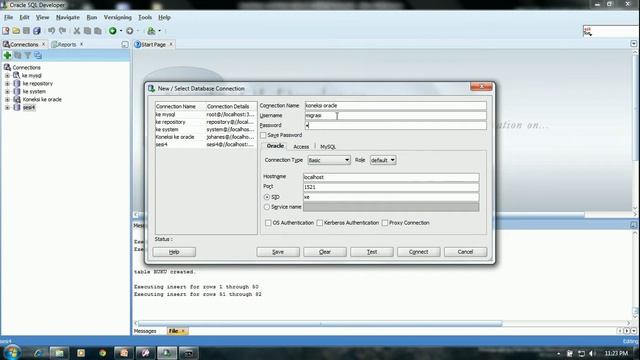The image size is (640, 360).
Task: Click the SQL Worksheet toolbar icon
Action: click(151, 31)
